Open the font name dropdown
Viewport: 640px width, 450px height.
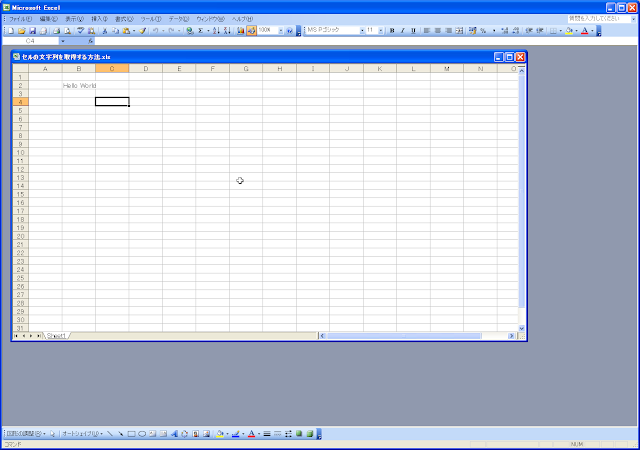pyautogui.click(x=362, y=31)
